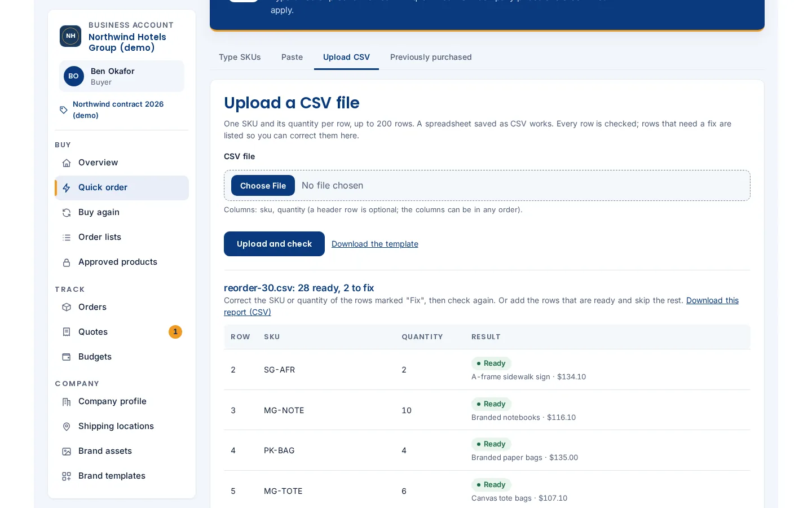This screenshot has width=812, height=508.
Task: Go to Overview in sidebar
Action: (122, 163)
